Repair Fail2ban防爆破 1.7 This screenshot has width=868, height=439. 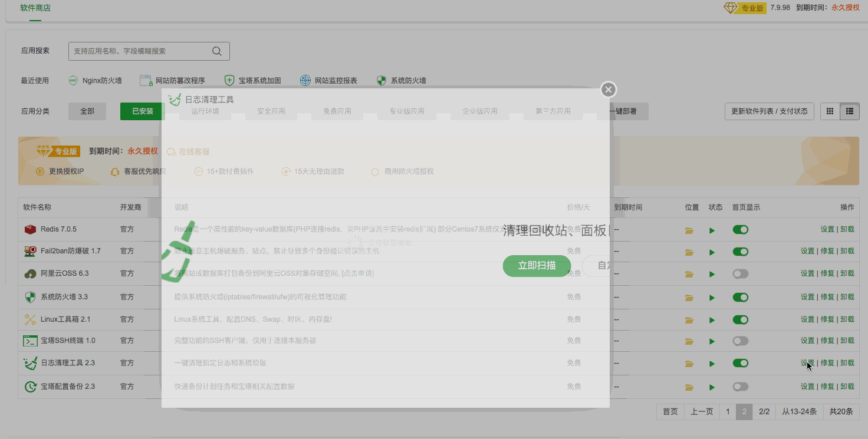[x=827, y=251]
